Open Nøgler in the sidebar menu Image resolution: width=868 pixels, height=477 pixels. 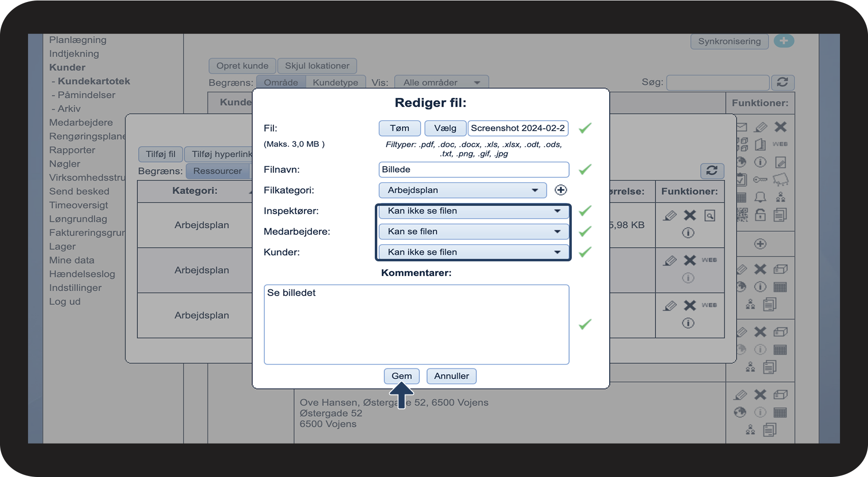tap(65, 164)
